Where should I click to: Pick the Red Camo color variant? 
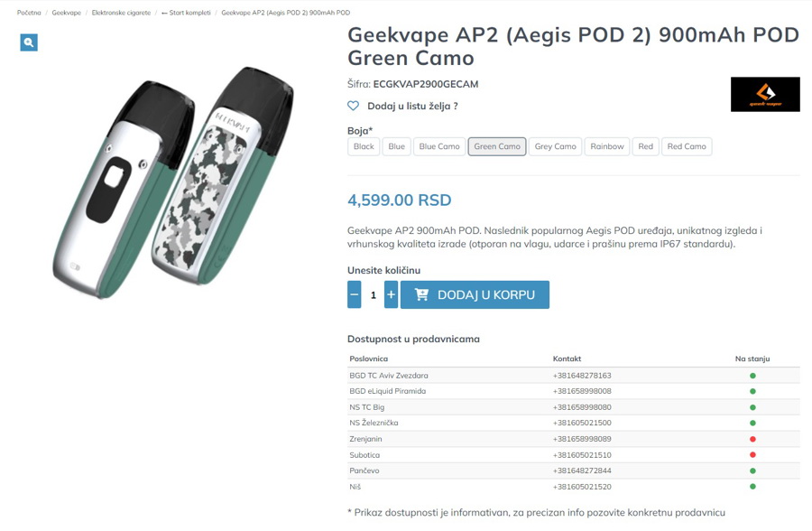687,146
